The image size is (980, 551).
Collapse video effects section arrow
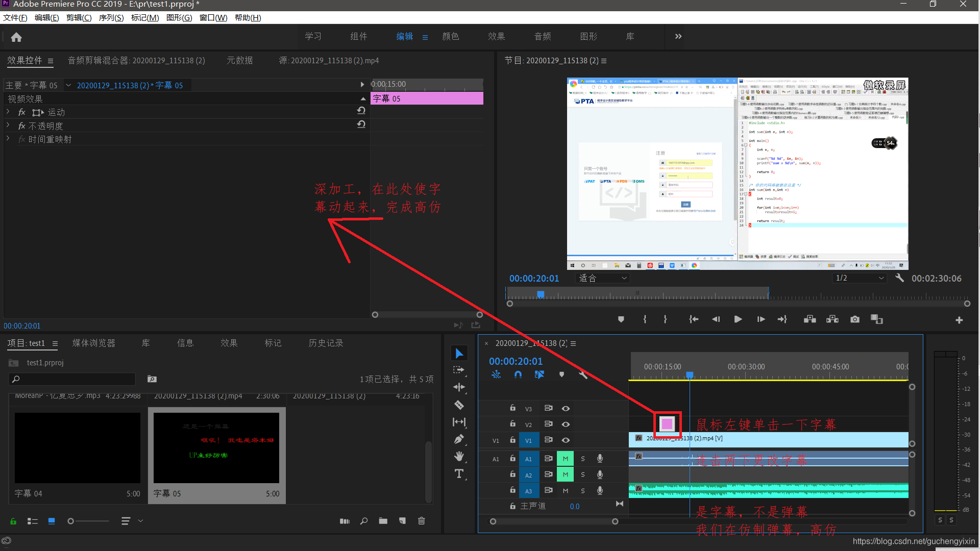tap(363, 98)
